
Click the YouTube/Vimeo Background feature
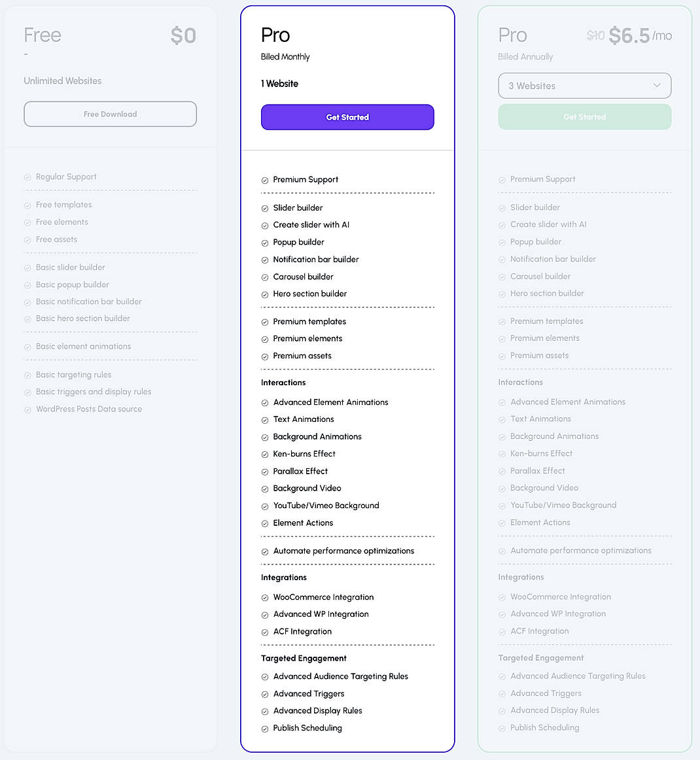pyautogui.click(x=326, y=506)
